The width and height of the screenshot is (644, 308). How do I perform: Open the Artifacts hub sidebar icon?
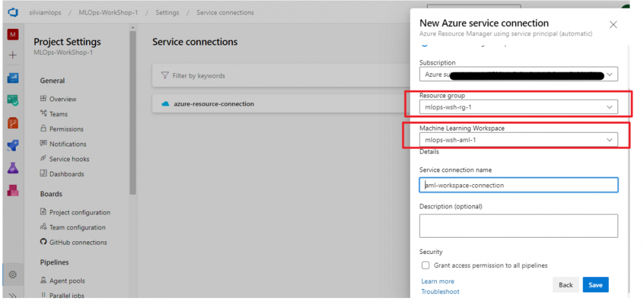[13, 190]
